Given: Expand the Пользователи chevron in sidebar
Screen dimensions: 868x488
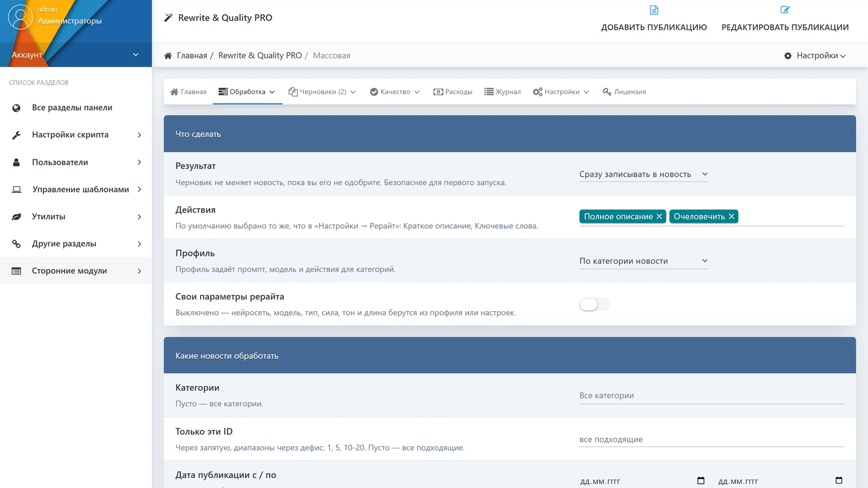Looking at the screenshot, I should [x=139, y=162].
